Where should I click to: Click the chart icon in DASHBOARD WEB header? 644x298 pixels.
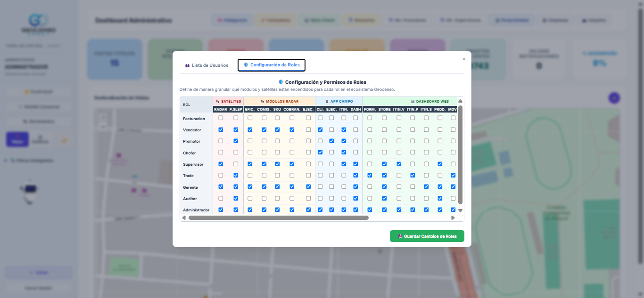(x=413, y=101)
